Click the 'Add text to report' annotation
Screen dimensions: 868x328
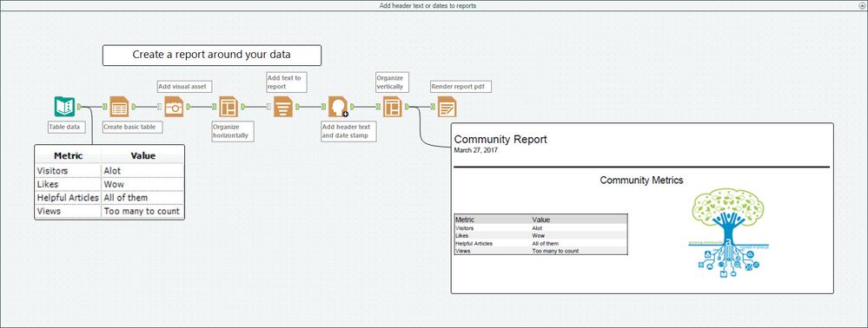pyautogui.click(x=287, y=82)
